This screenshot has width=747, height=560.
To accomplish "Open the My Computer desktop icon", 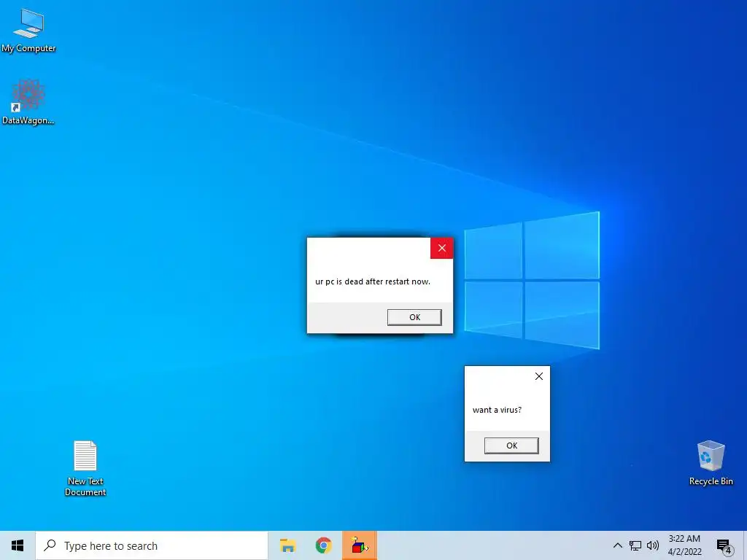I will click(28, 30).
